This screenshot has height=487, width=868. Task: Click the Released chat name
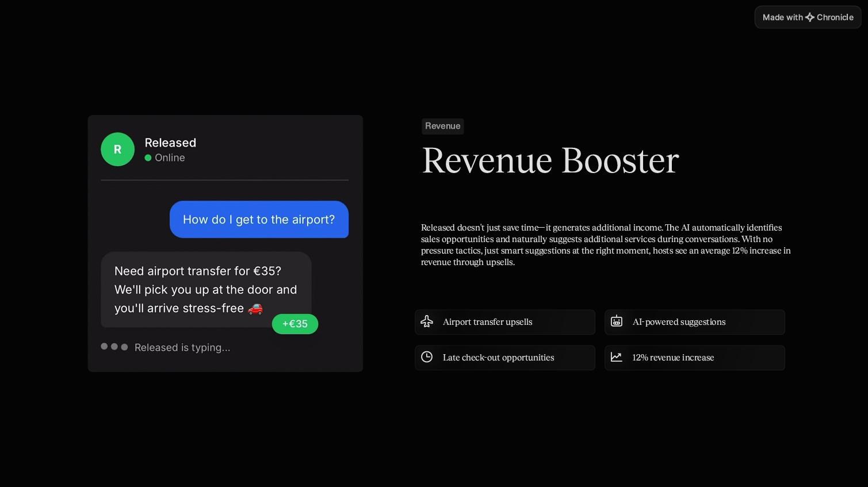[170, 143]
